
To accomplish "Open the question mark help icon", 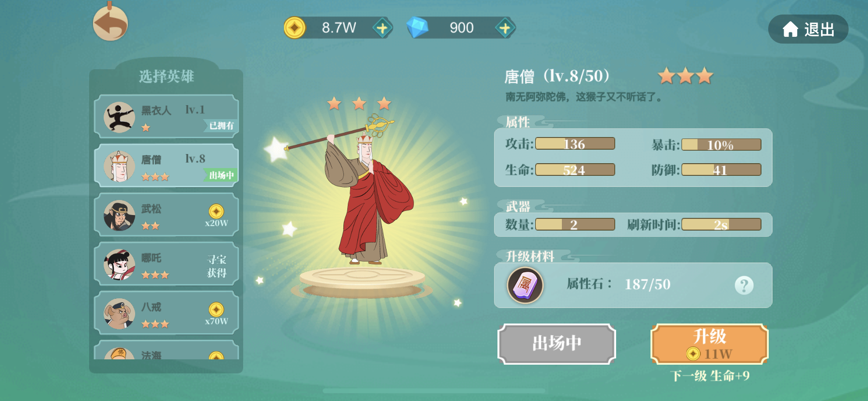I will (x=744, y=285).
